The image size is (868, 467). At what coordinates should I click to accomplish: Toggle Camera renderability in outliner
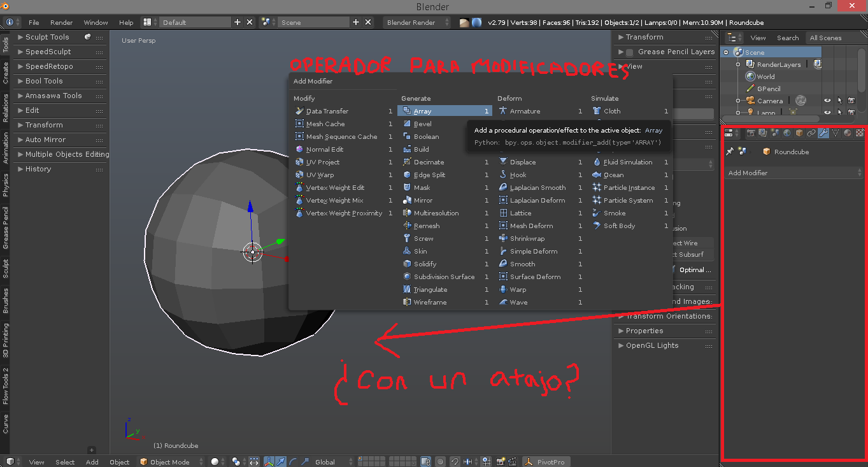pyautogui.click(x=851, y=101)
